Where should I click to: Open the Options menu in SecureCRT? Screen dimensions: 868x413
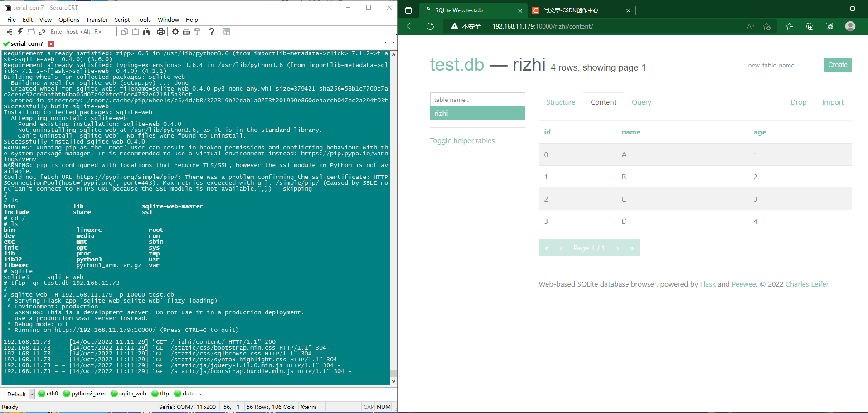[x=69, y=20]
